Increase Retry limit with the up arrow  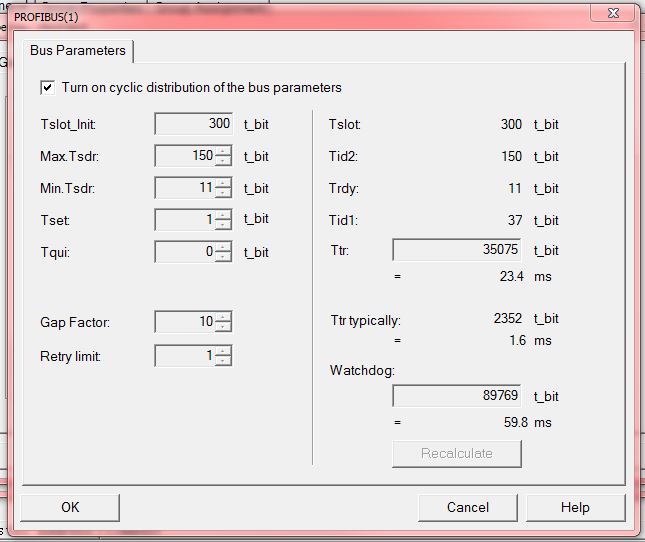[223, 350]
